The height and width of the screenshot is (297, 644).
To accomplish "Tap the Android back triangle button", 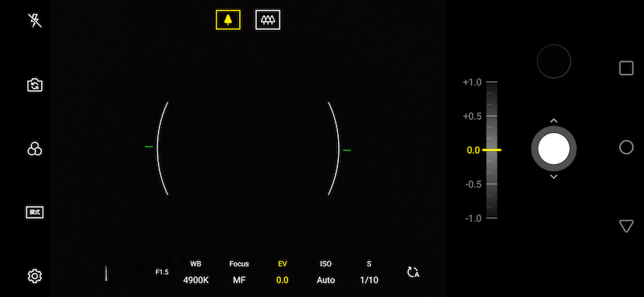I will pos(626,226).
